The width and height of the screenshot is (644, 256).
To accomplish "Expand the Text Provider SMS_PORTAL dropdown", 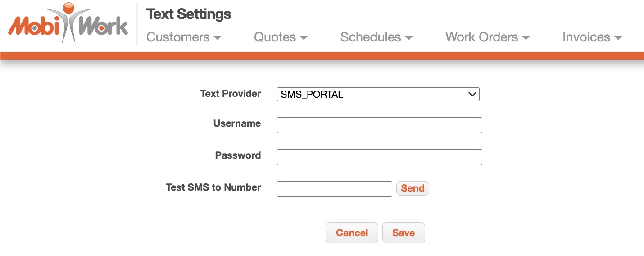I will (x=378, y=94).
